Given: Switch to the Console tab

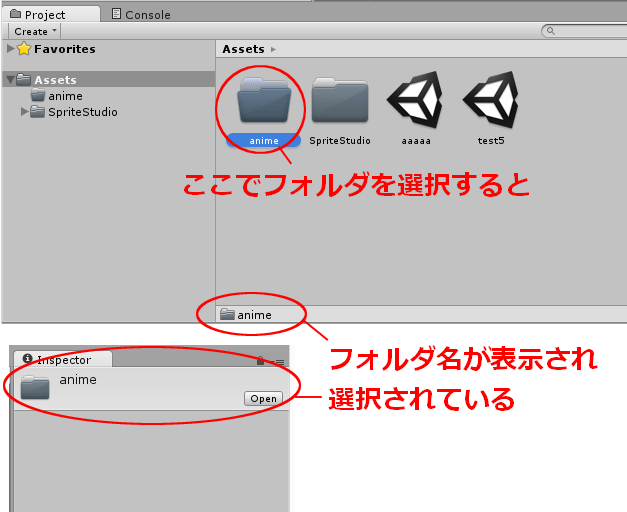Looking at the screenshot, I should click(141, 15).
